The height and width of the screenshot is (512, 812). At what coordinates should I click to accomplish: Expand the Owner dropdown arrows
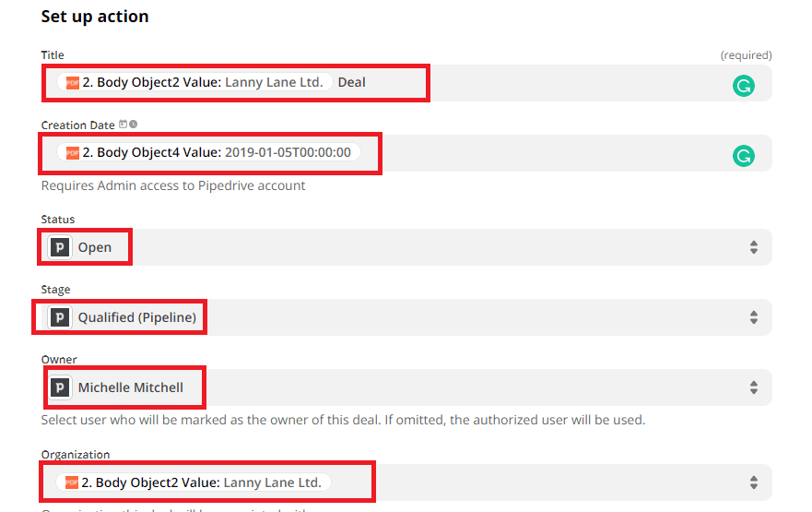(x=753, y=387)
